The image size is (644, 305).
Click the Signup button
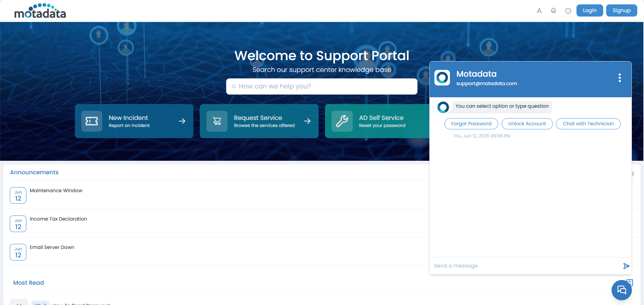pyautogui.click(x=621, y=10)
